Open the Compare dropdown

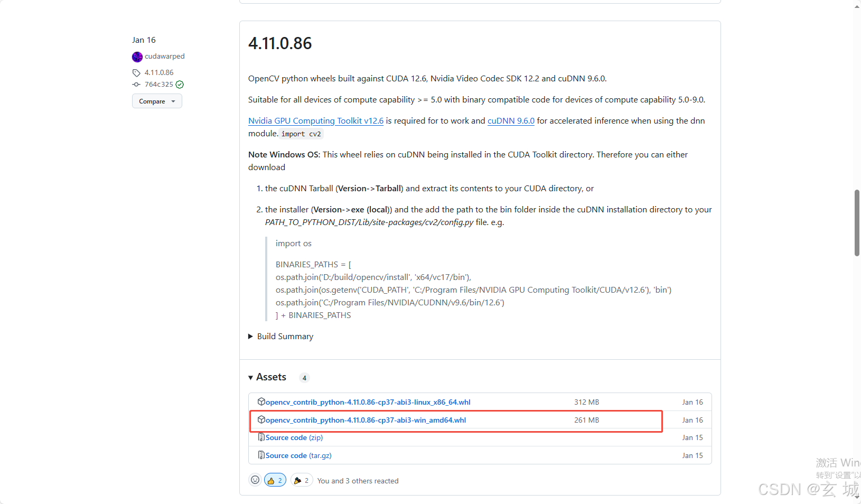click(x=156, y=101)
